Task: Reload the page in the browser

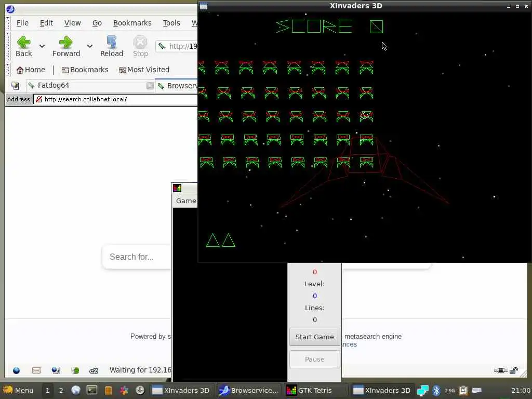Action: (112, 46)
